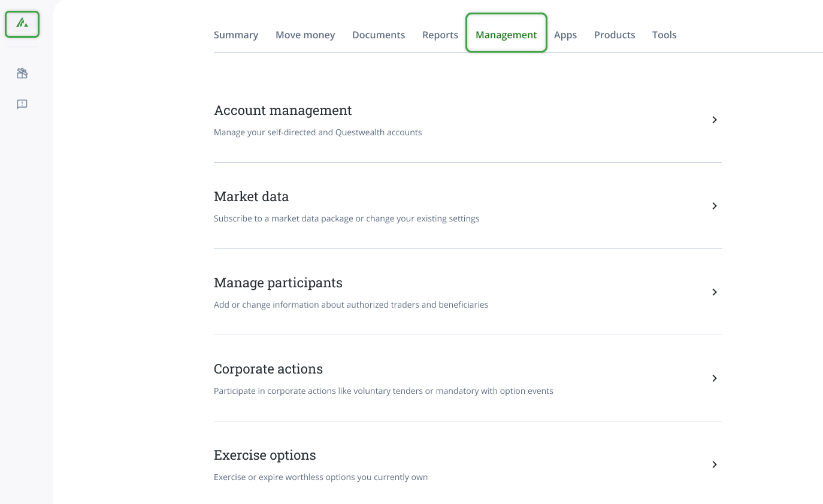Expand Market data via its chevron
The width and height of the screenshot is (823, 504).
(714, 206)
